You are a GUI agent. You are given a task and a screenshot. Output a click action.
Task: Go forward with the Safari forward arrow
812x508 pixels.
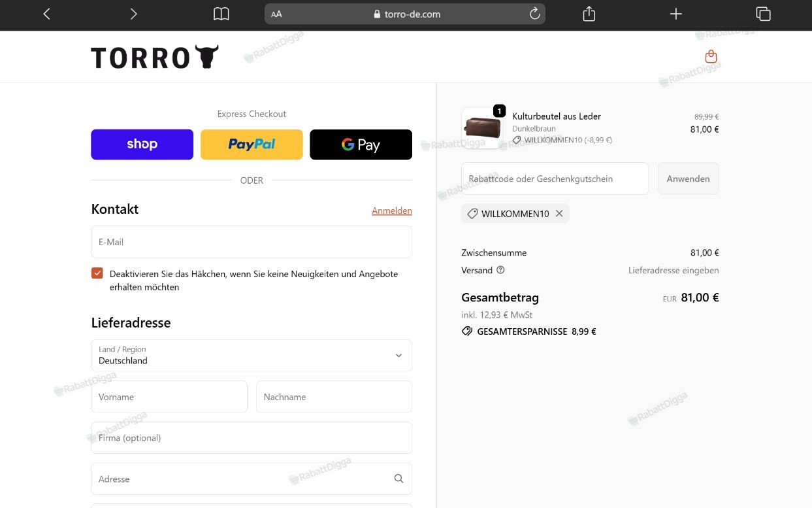pos(133,14)
